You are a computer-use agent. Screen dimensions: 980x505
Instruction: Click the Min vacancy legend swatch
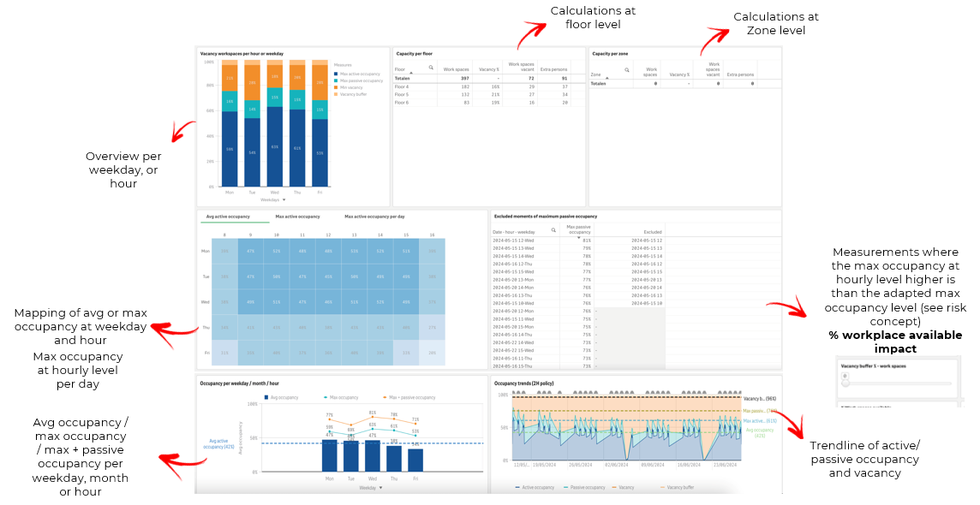tap(337, 87)
